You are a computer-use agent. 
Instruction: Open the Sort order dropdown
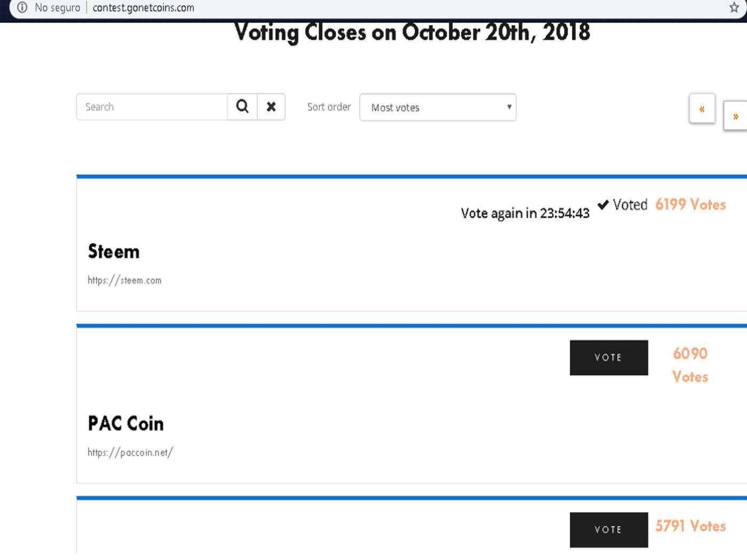[438, 107]
